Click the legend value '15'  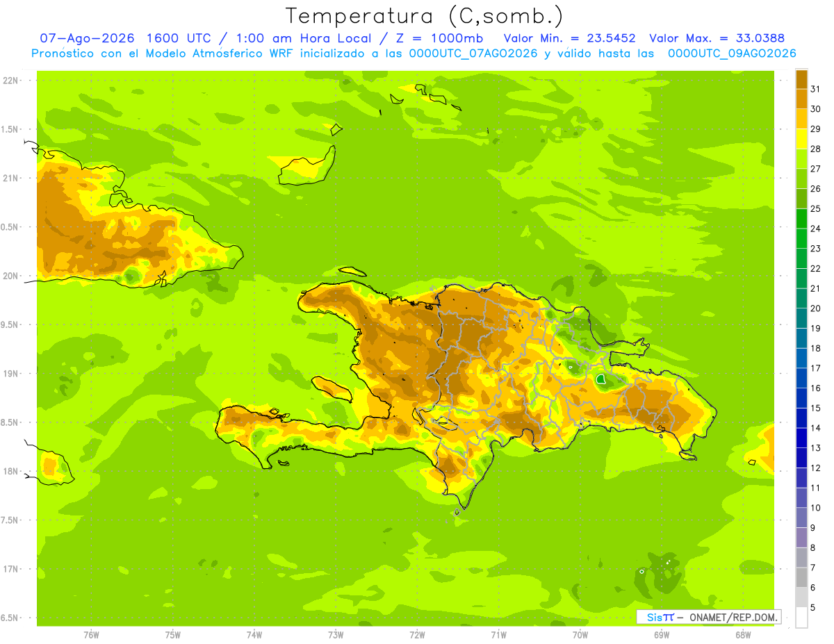(816, 408)
